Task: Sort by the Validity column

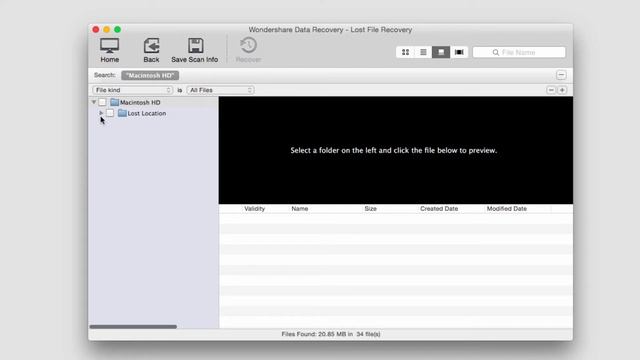Action: pos(255,209)
